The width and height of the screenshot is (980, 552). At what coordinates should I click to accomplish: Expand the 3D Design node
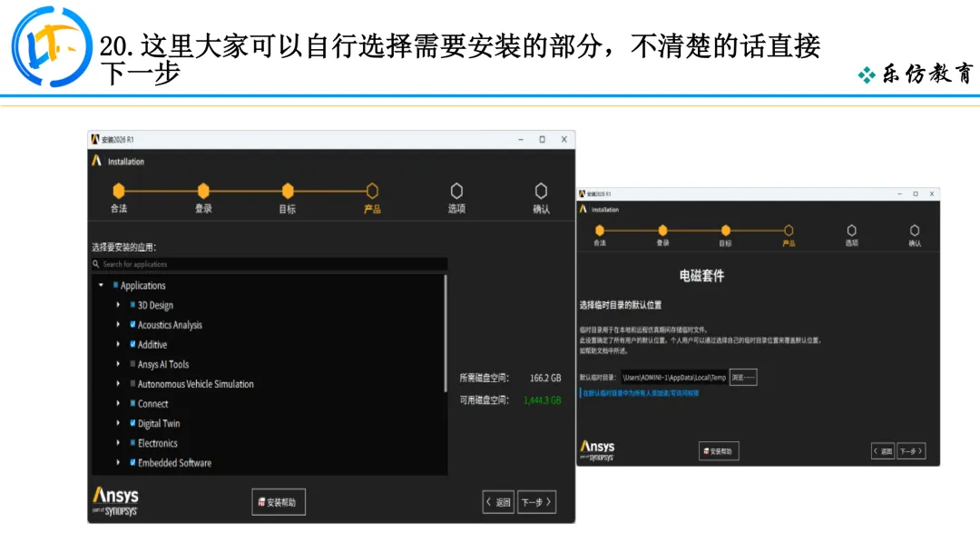click(118, 304)
